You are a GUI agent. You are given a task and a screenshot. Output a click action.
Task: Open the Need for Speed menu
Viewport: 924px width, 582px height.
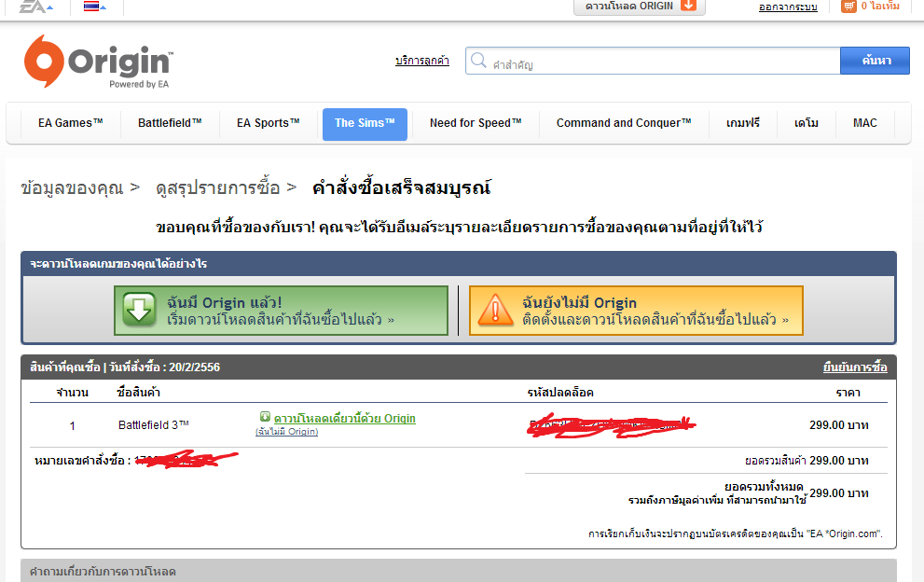[476, 123]
